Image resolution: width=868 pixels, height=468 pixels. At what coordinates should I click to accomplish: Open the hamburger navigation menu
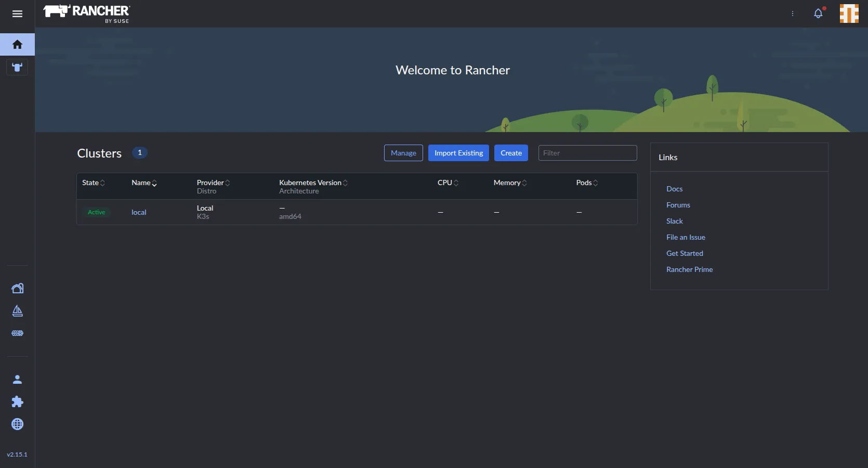(x=17, y=14)
